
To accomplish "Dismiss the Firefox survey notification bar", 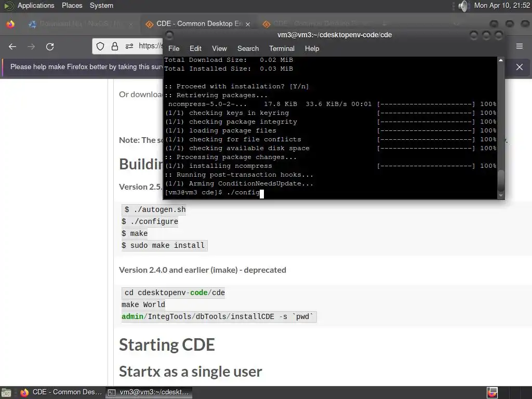I will pos(520,67).
